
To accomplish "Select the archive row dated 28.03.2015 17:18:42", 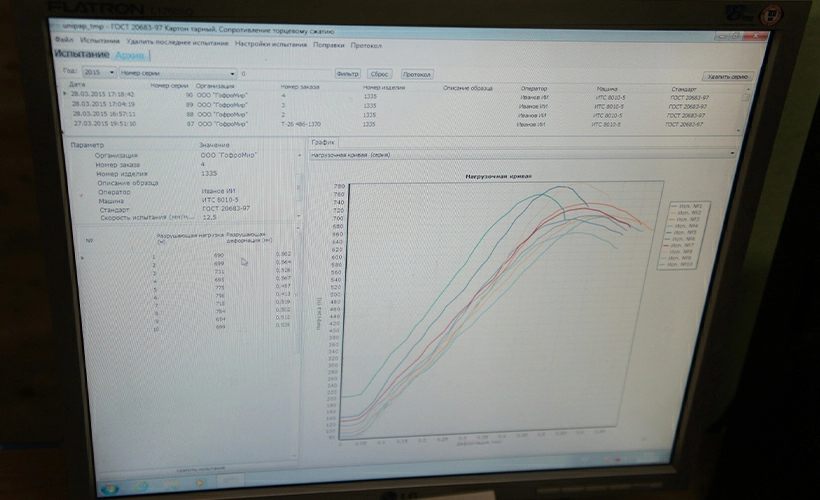I will (x=403, y=96).
